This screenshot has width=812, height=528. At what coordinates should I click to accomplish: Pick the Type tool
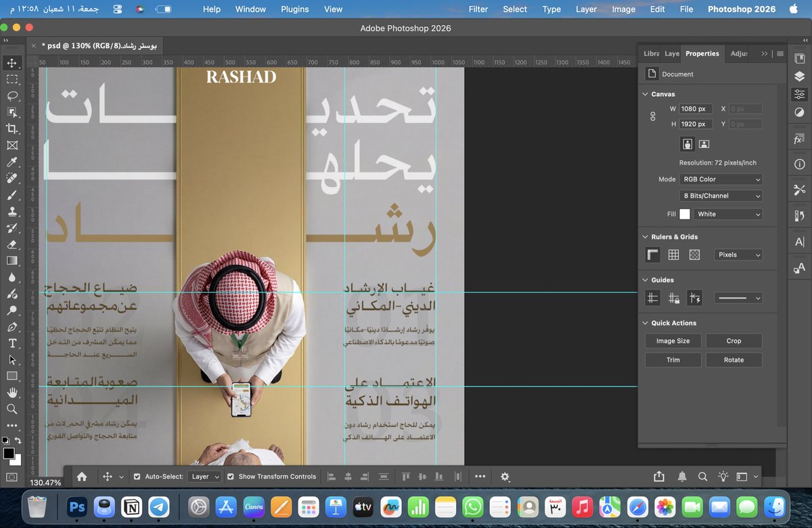click(11, 343)
